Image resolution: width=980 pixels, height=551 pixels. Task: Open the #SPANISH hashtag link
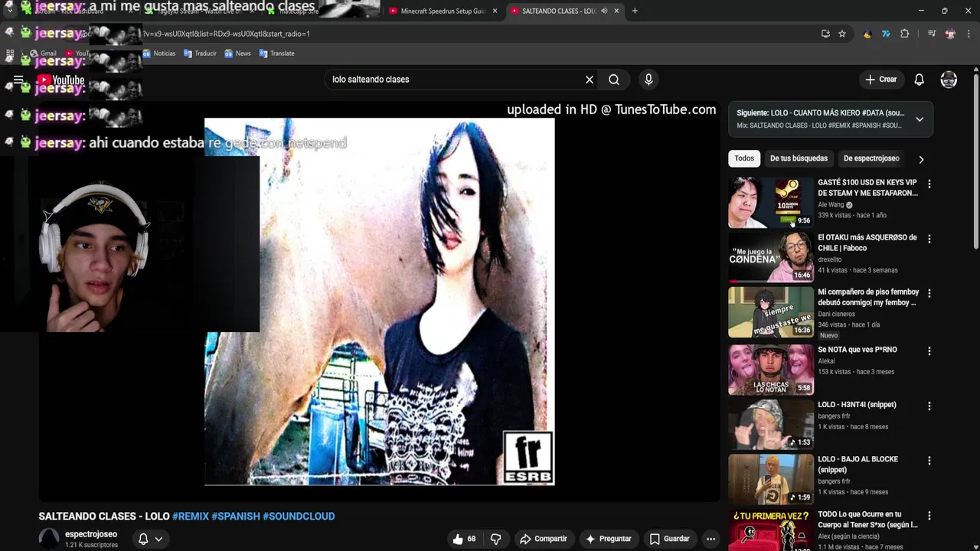point(236,517)
